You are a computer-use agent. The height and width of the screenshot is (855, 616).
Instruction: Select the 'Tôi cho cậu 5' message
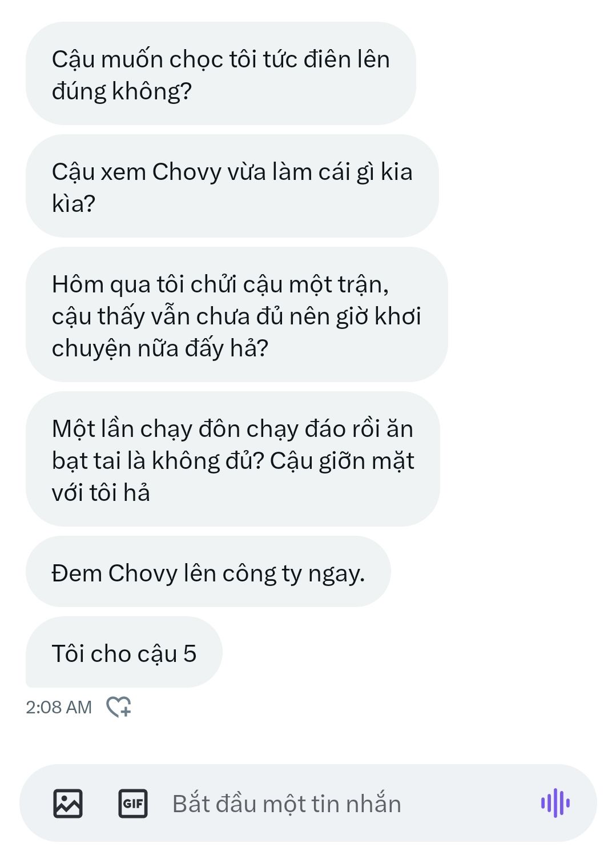124,652
